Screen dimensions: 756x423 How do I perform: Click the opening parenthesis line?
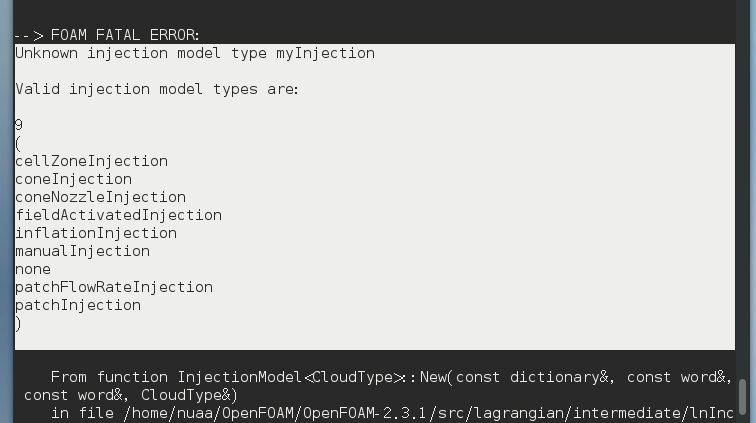(18, 143)
